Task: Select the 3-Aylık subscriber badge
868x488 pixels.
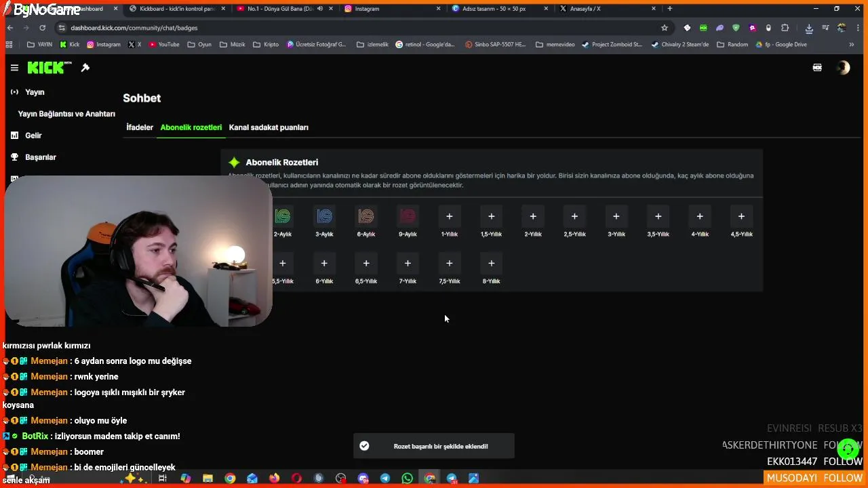Action: 324,216
